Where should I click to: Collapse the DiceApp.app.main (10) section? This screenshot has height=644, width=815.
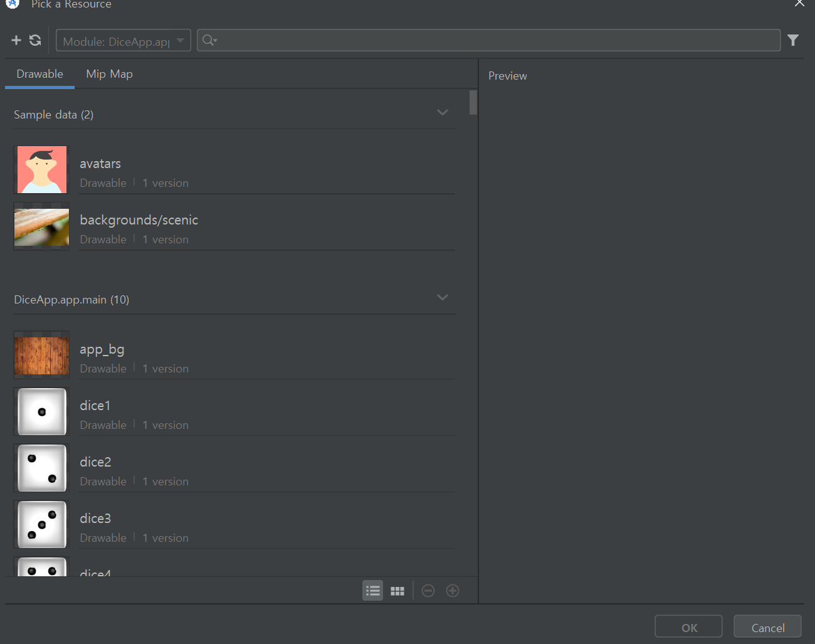(x=443, y=297)
